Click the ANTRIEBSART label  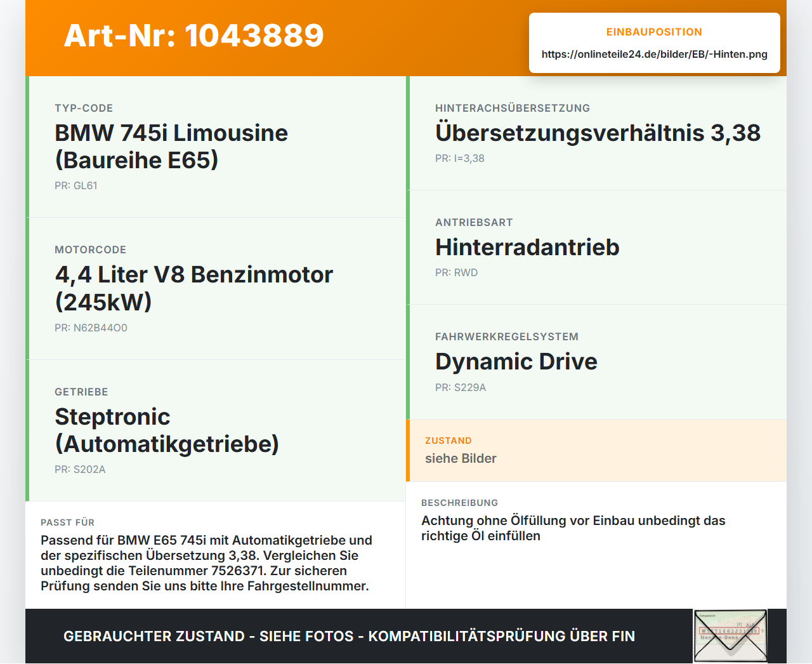(x=474, y=222)
